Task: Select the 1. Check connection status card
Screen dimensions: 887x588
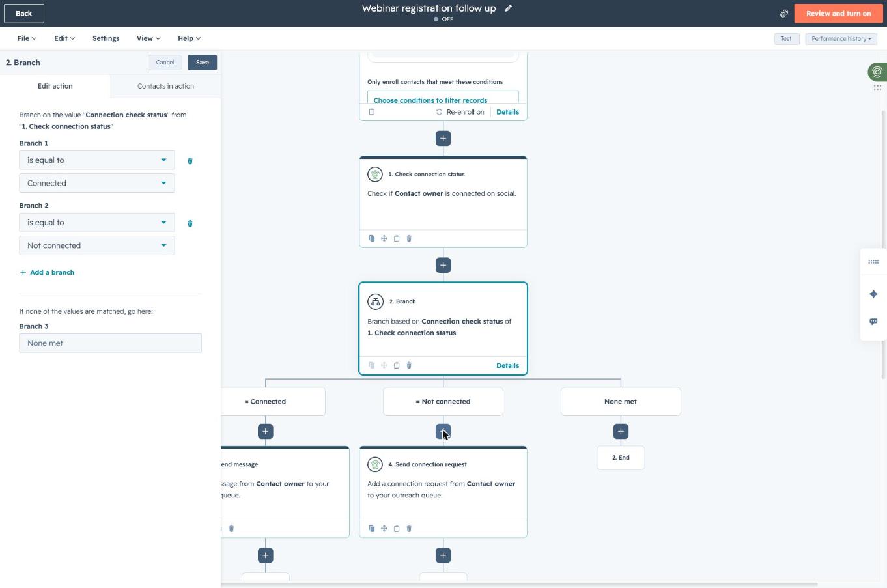Action: pos(443,202)
